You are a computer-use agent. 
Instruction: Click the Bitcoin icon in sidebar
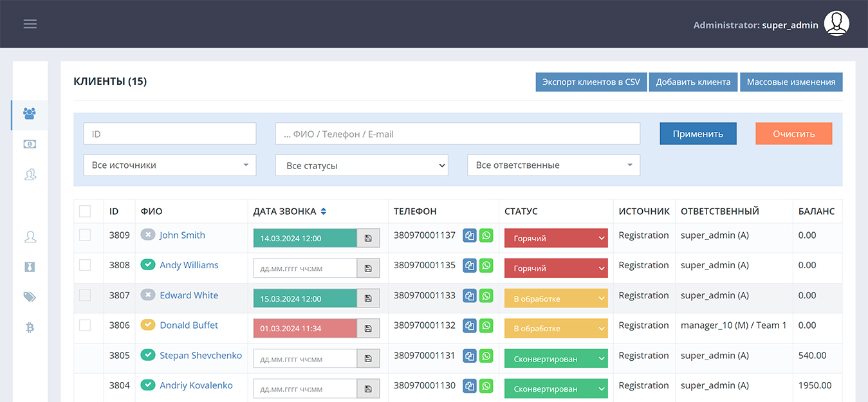click(x=30, y=327)
